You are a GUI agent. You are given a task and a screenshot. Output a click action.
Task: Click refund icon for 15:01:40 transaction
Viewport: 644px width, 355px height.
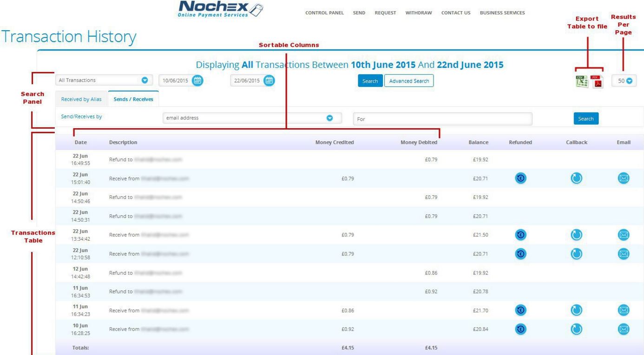pyautogui.click(x=521, y=178)
